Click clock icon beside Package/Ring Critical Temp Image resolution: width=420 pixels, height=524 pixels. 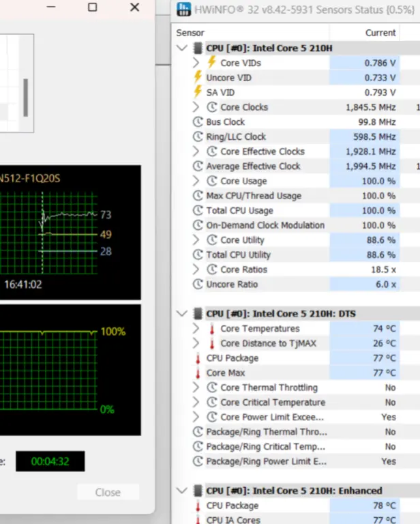pyautogui.click(x=198, y=446)
